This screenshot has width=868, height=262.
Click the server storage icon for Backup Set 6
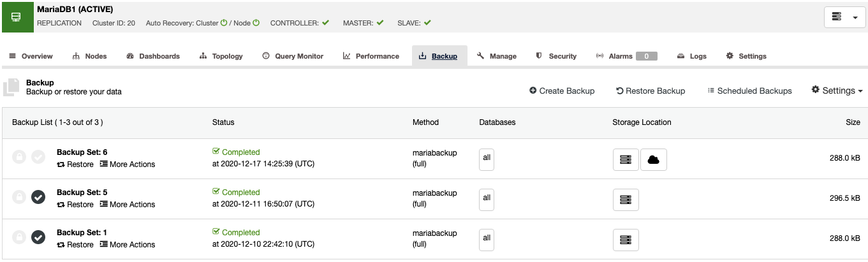pyautogui.click(x=626, y=160)
